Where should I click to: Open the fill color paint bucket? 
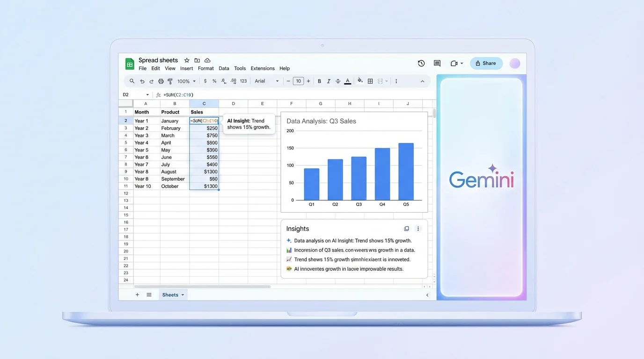coord(360,81)
